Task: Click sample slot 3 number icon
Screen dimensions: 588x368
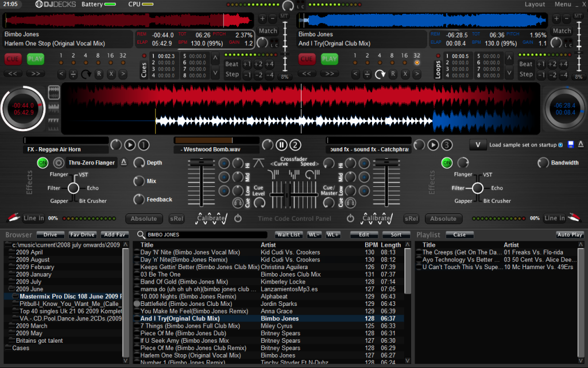Action: tap(446, 145)
